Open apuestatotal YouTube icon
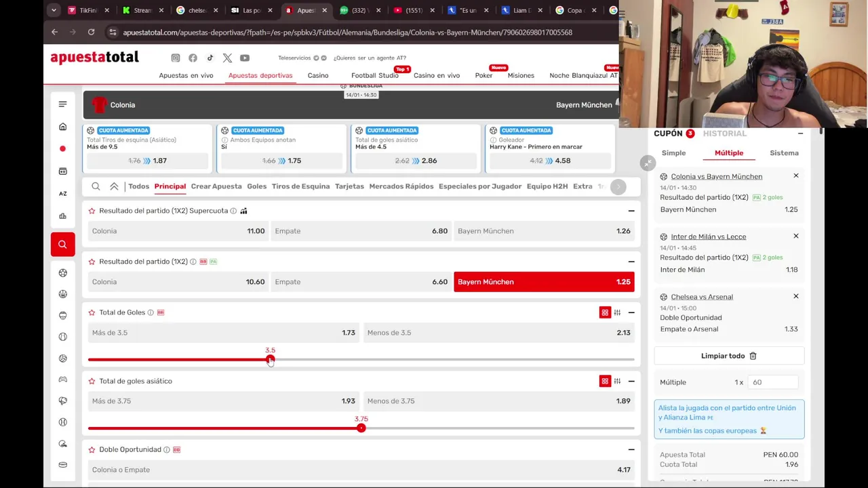 pyautogui.click(x=245, y=58)
